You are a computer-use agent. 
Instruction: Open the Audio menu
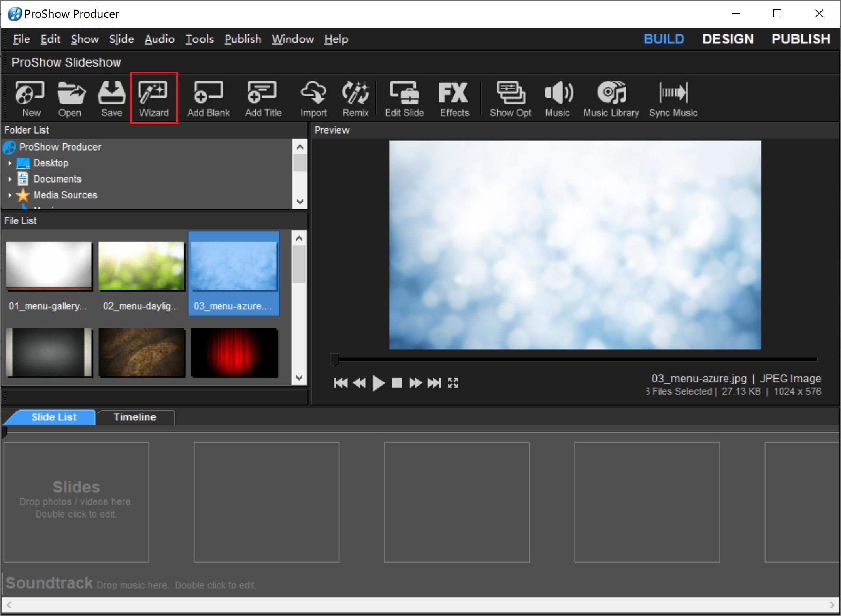coord(159,39)
